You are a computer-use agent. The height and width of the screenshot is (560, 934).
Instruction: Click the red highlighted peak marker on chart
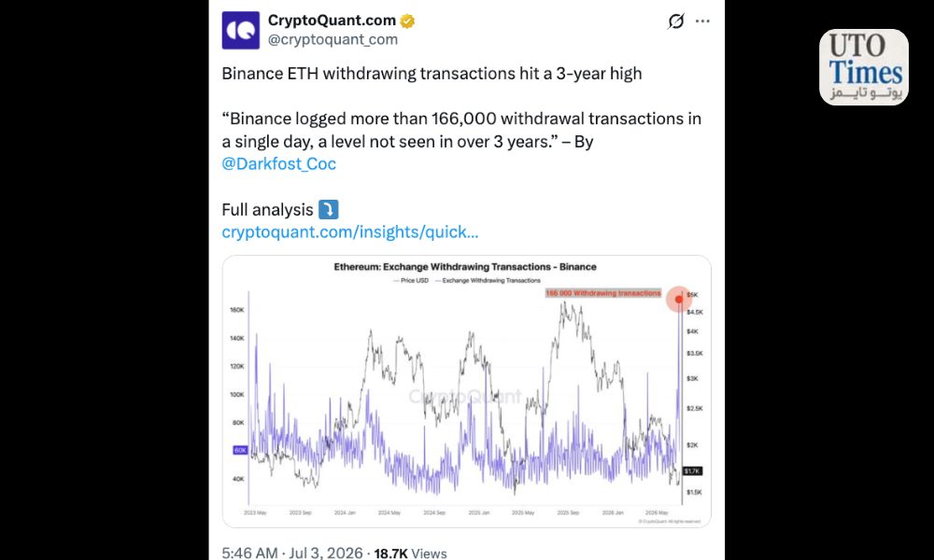coord(678,299)
